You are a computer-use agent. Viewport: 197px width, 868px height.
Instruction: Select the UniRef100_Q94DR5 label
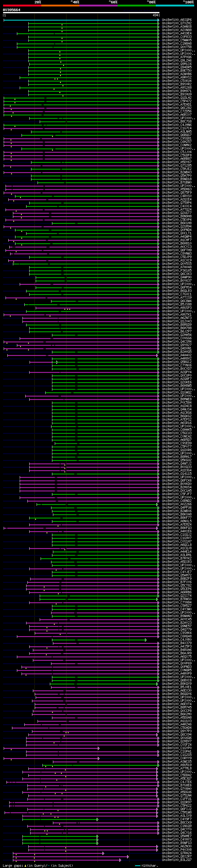pos(177,67)
